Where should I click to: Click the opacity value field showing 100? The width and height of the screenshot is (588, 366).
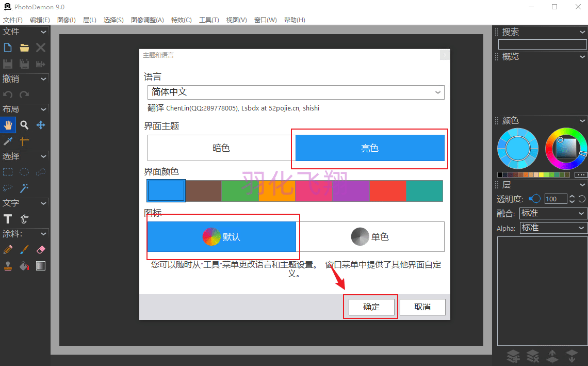pyautogui.click(x=556, y=199)
